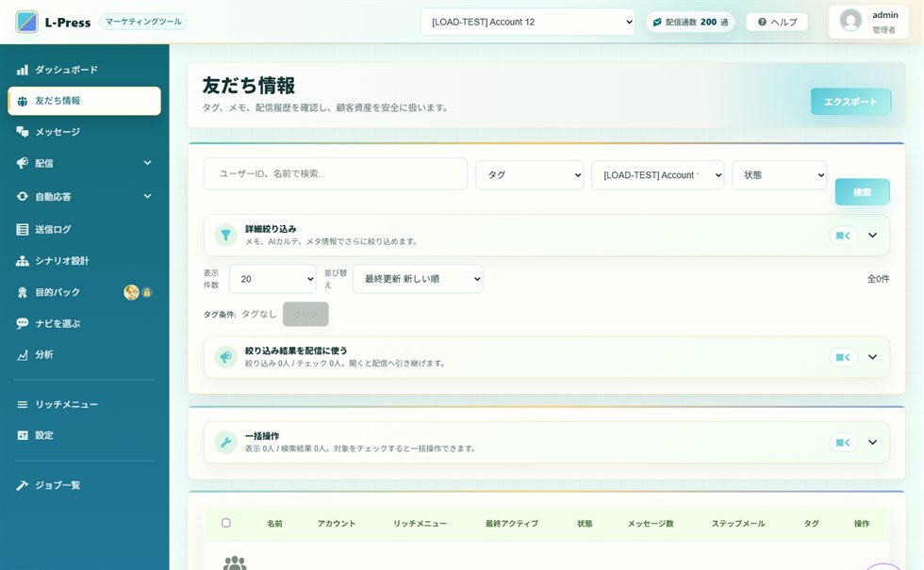The height and width of the screenshot is (570, 924).
Task: Click the クリア button beside タグなし
Action: click(305, 315)
